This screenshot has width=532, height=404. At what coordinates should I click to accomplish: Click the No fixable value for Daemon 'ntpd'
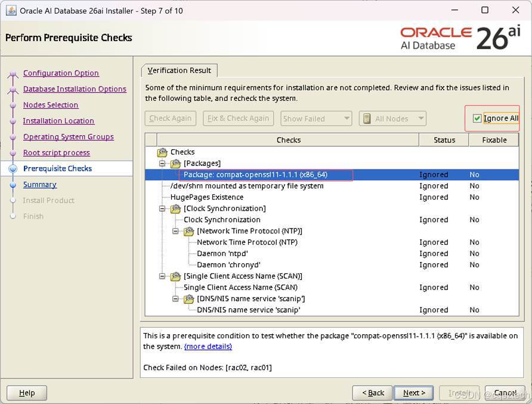click(474, 254)
